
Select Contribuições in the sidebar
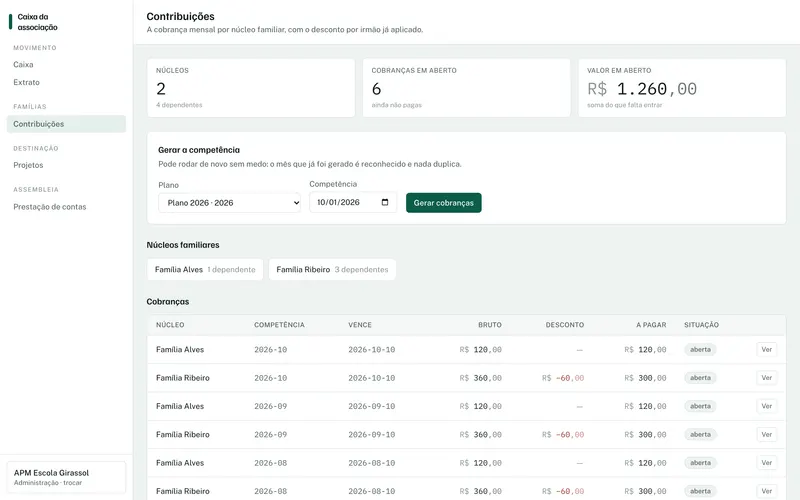[66, 124]
